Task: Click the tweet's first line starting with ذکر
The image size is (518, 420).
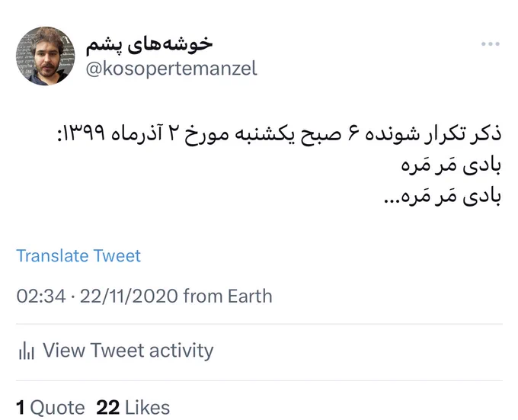Action: 280,134
